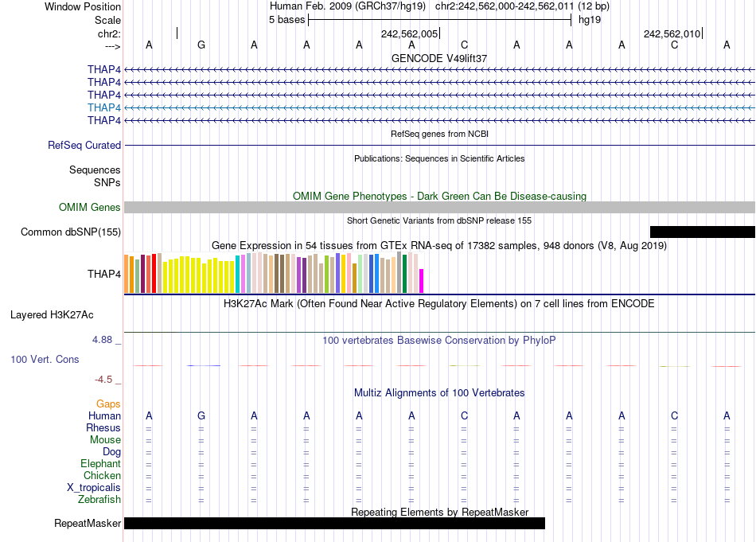The image size is (756, 542).
Task: Open the GTEx Gene Expression track title
Action: pos(439,245)
